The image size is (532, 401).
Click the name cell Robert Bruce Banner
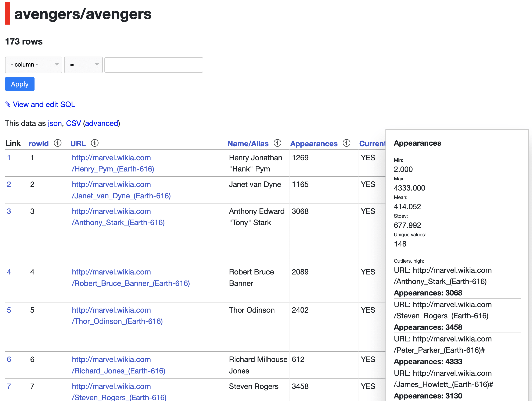pos(251,277)
